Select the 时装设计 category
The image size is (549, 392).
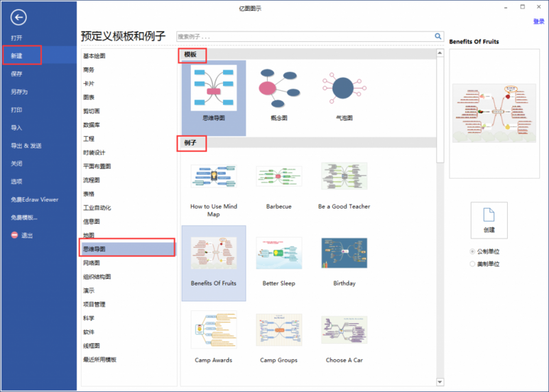[x=94, y=152]
